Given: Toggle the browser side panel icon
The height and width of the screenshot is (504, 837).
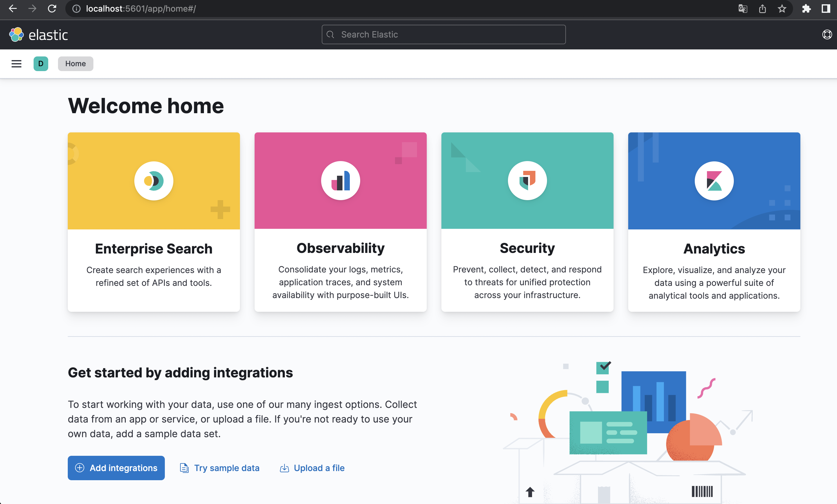Looking at the screenshot, I should (x=826, y=9).
